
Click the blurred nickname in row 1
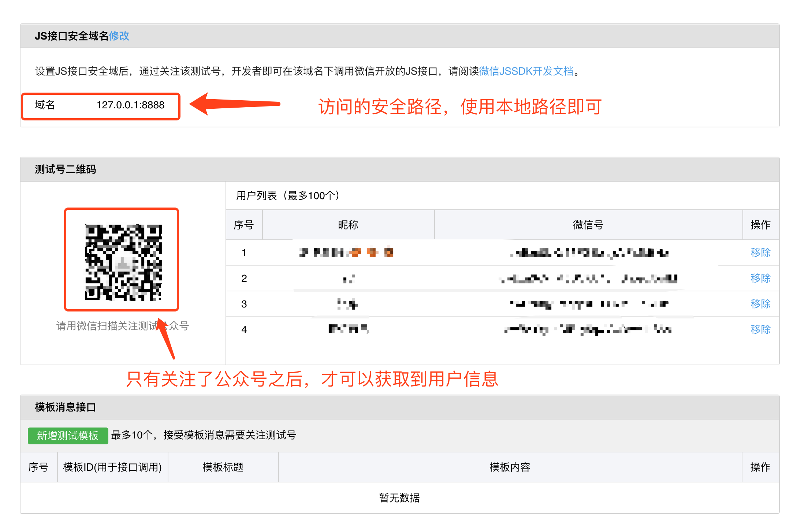346,253
